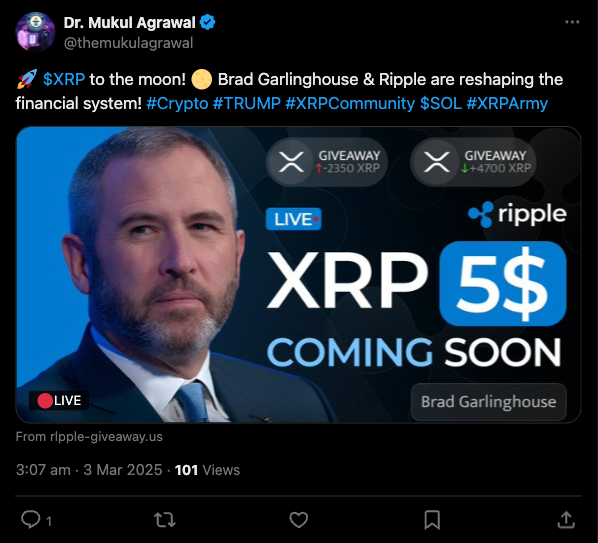Click the Dr. Mukul Agrawal display name
The width and height of the screenshot is (598, 543).
[x=129, y=23]
